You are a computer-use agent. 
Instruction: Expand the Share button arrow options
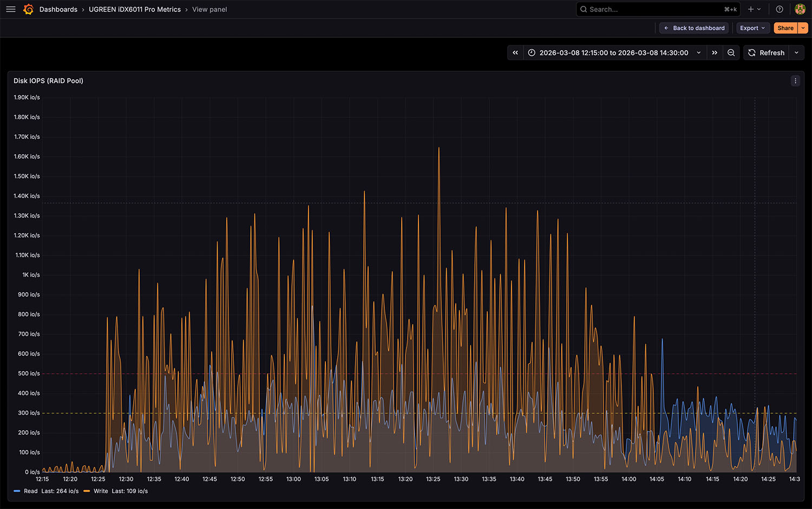803,28
